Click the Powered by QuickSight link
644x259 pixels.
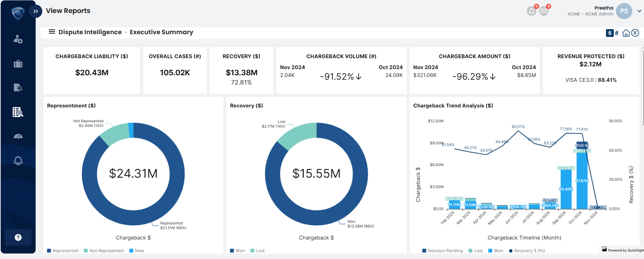tap(623, 250)
